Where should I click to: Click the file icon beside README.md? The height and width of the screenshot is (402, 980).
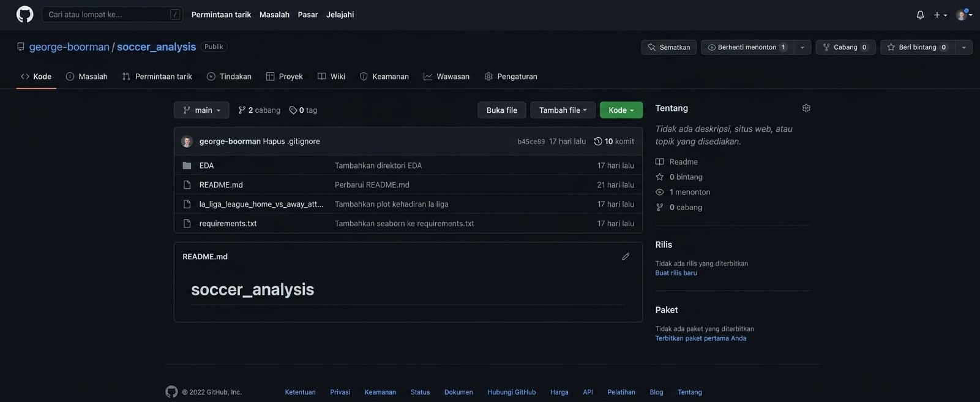click(x=187, y=185)
